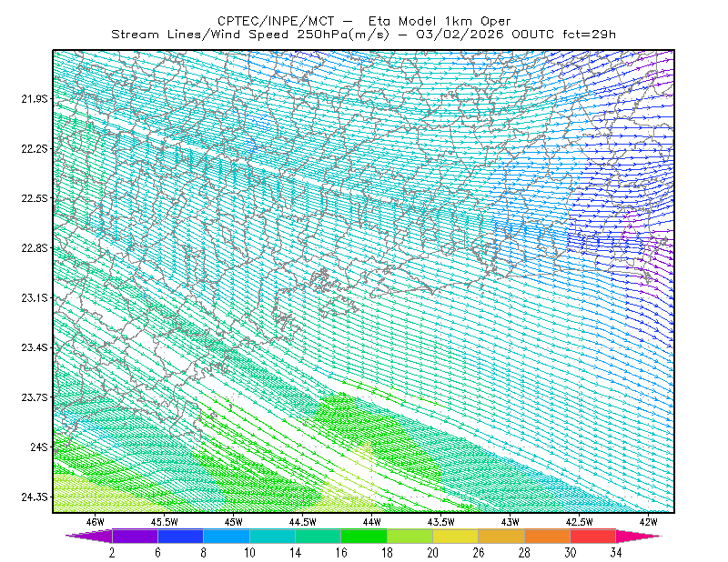Screen dimensions: 728x562
Task: Click the latitude label '21.9S'
Action: (34, 99)
